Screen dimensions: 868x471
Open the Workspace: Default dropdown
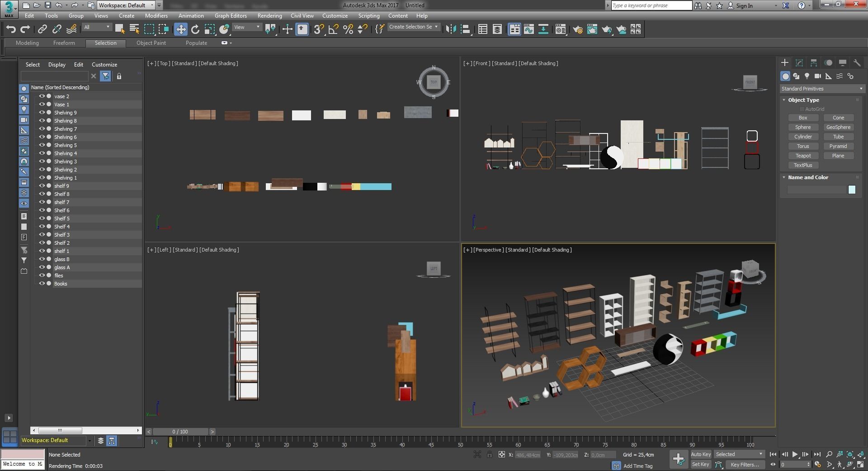pos(127,5)
